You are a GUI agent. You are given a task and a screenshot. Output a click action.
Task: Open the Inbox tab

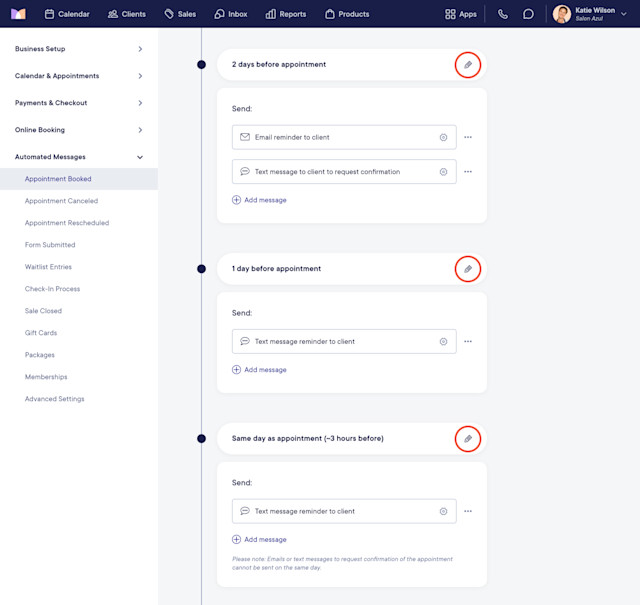[231, 14]
